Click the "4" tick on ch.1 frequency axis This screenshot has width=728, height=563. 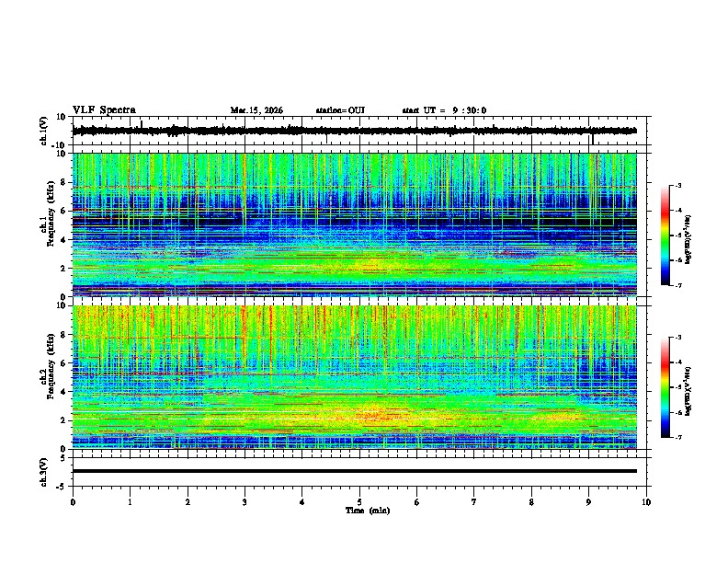click(x=64, y=240)
